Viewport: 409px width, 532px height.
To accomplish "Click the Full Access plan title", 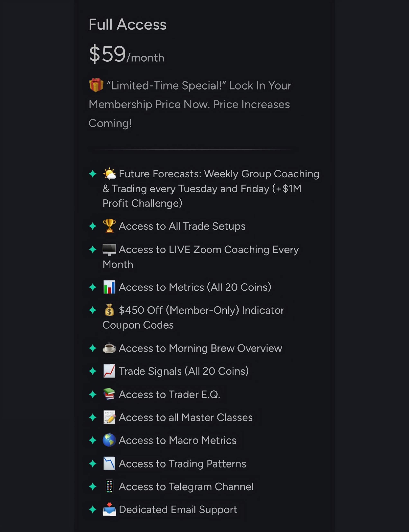I will click(128, 24).
